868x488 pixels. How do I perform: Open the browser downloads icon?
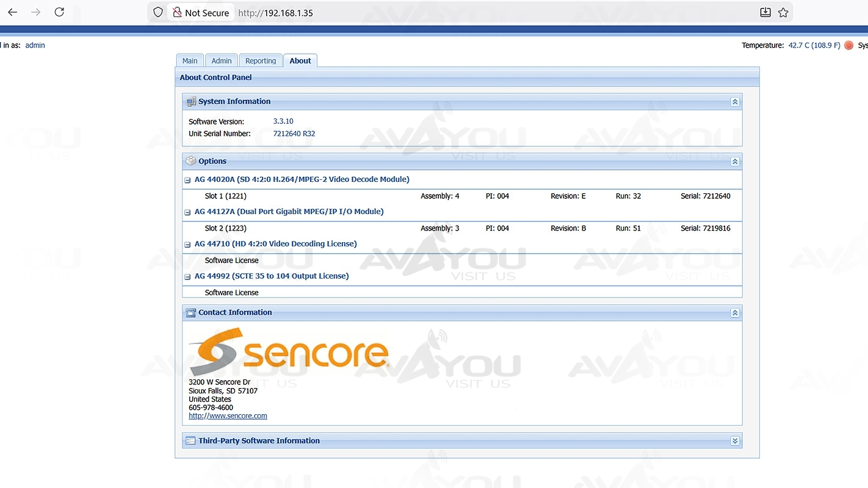click(x=765, y=12)
